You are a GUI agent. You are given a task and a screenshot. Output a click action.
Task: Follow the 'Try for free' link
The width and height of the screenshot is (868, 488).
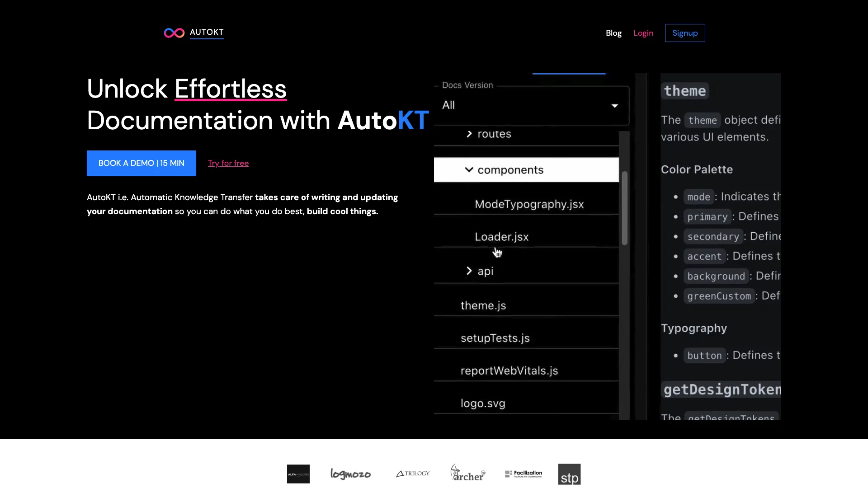point(228,163)
